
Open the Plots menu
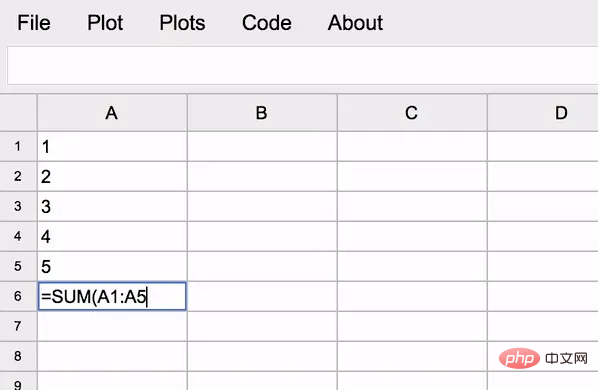182,23
